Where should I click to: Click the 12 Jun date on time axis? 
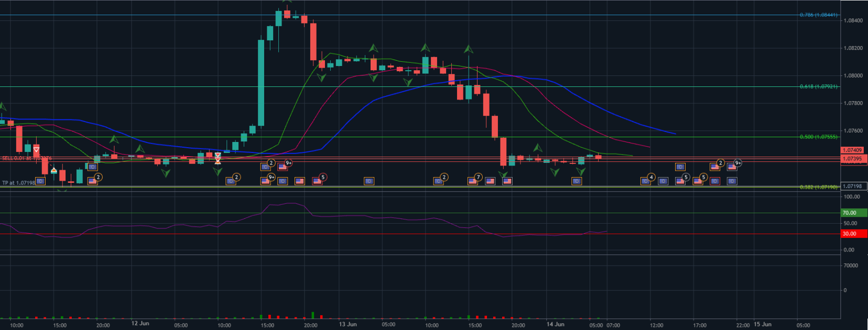click(x=140, y=324)
